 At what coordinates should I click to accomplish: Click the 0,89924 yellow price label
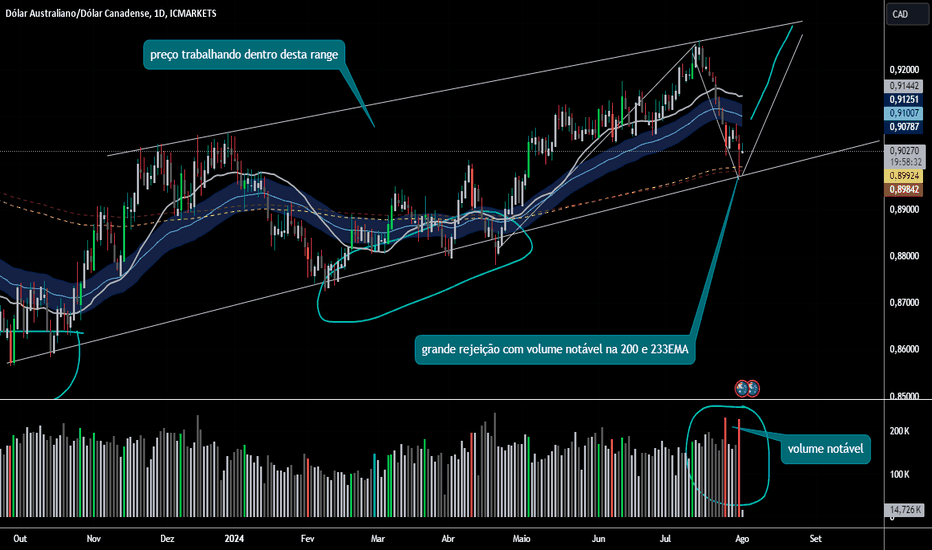[x=904, y=176]
